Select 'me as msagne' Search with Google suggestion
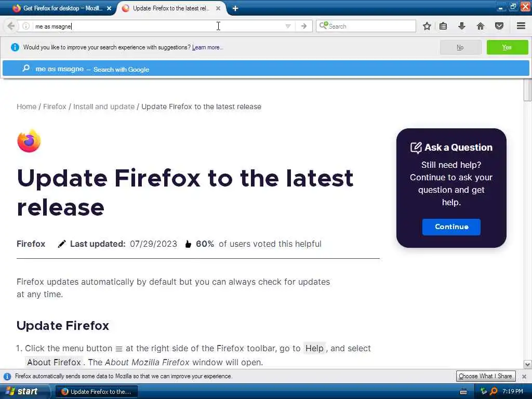 (x=265, y=69)
